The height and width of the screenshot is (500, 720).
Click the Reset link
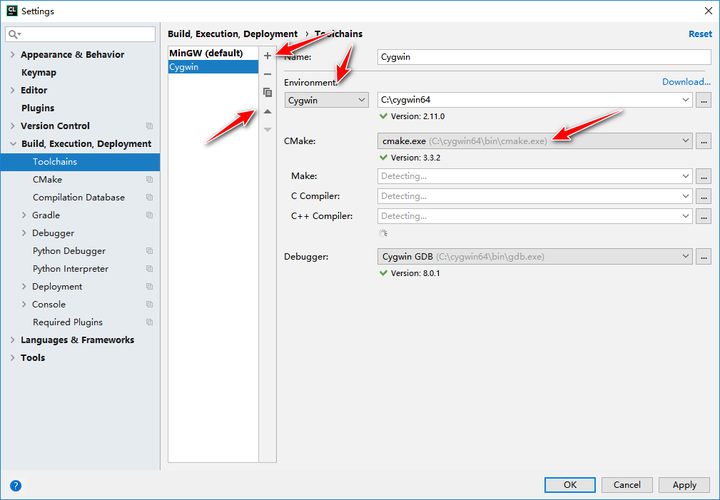(x=700, y=34)
